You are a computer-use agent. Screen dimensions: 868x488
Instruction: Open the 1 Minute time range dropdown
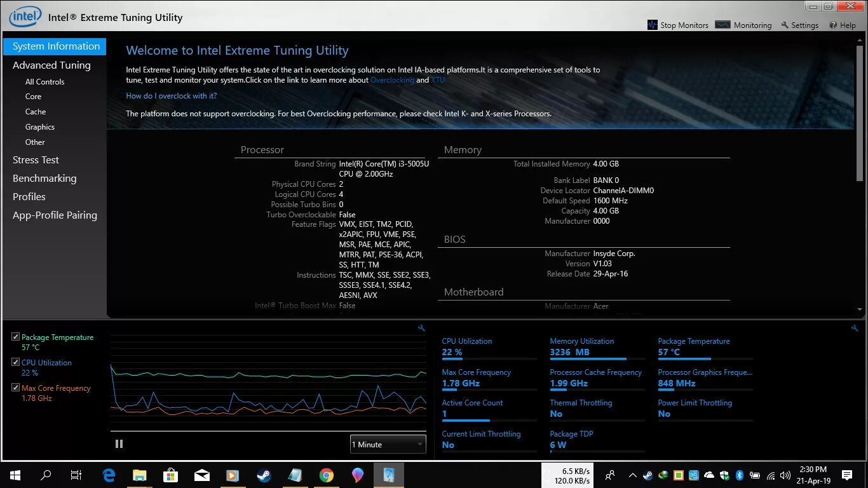tap(388, 444)
